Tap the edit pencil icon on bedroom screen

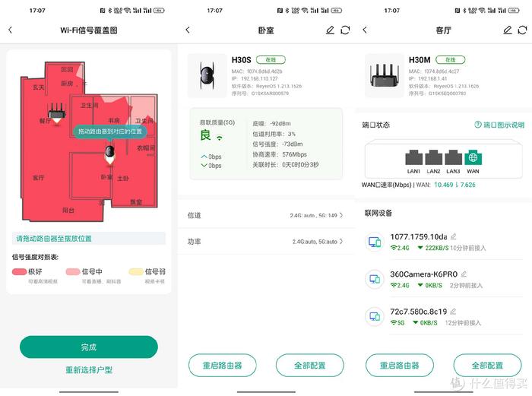[330, 30]
